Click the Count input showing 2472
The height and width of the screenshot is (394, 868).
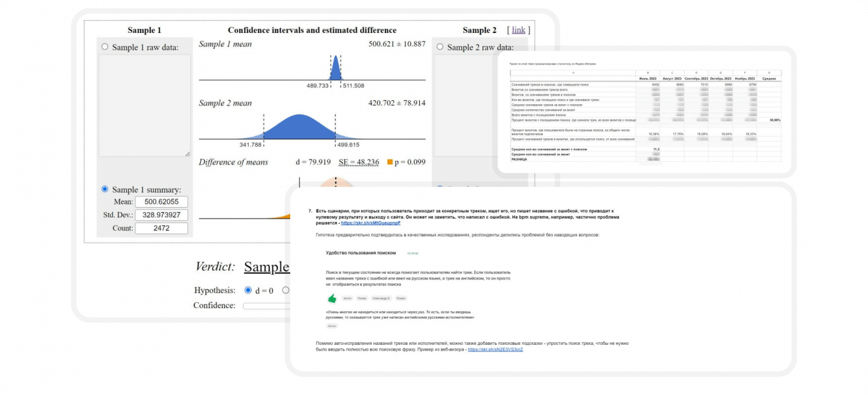(161, 228)
